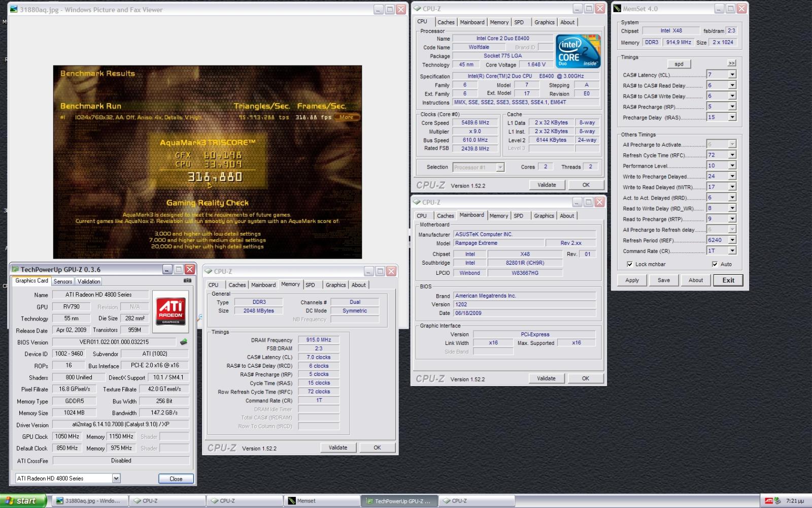Toggle the Lock mchbar checkbox
The width and height of the screenshot is (812, 508).
click(x=630, y=264)
